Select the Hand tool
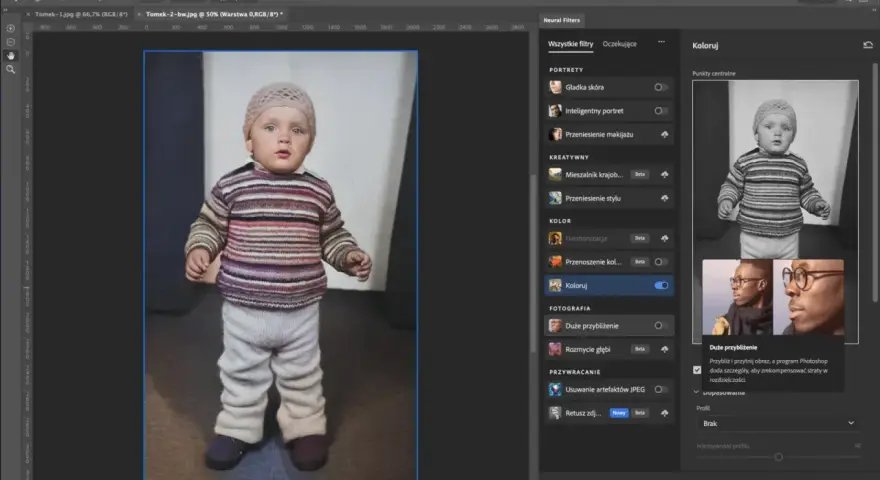880x480 pixels. [10, 56]
